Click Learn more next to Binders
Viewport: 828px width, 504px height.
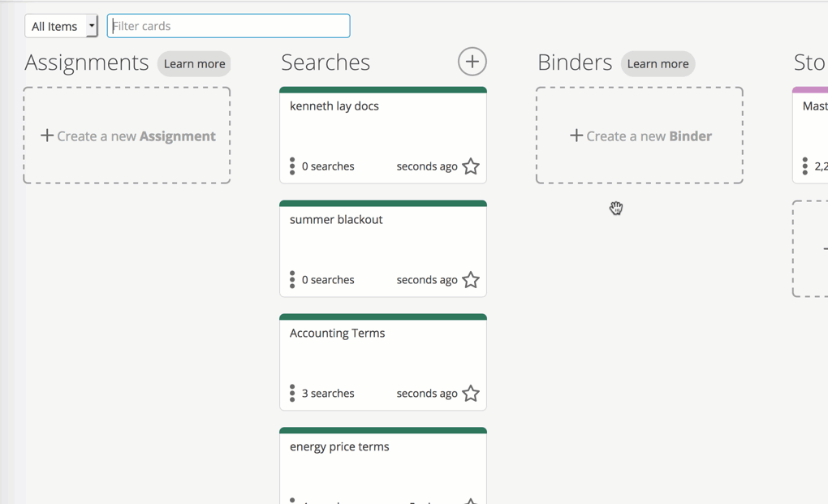click(x=658, y=63)
